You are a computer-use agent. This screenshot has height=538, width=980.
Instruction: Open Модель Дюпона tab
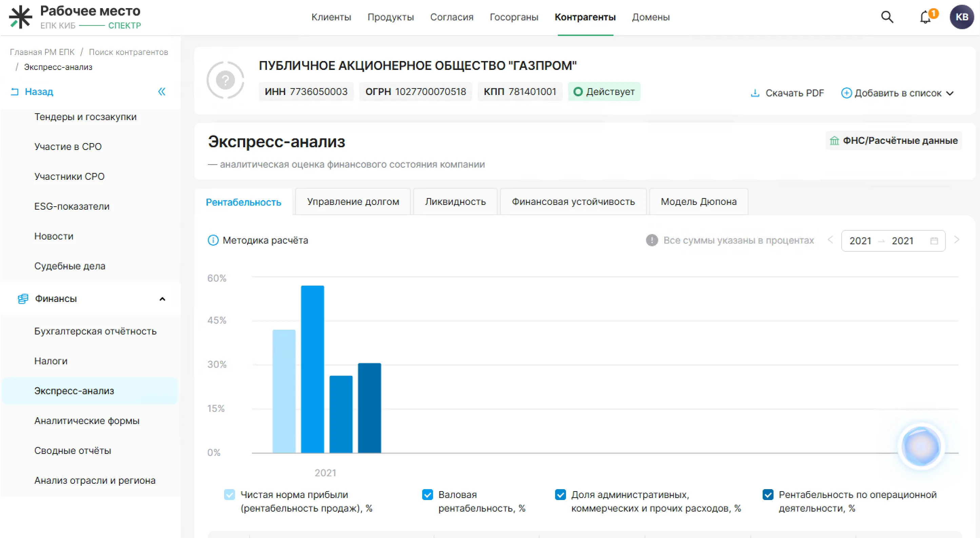click(x=699, y=201)
